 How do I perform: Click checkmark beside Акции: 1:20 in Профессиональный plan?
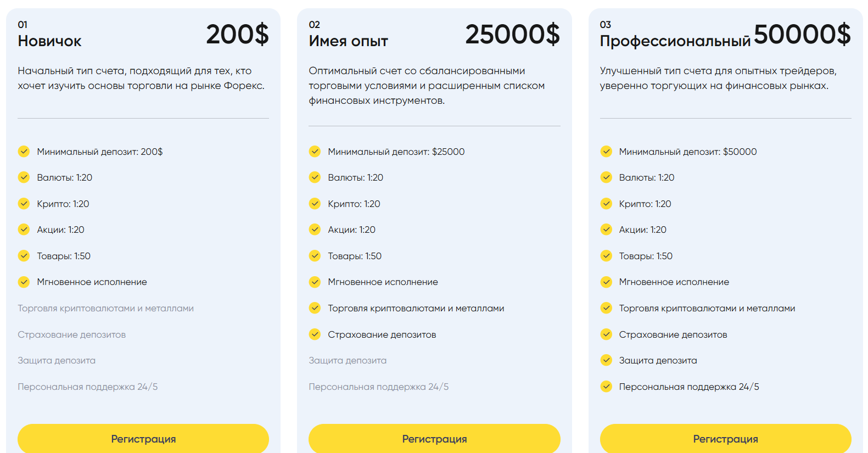pos(606,229)
